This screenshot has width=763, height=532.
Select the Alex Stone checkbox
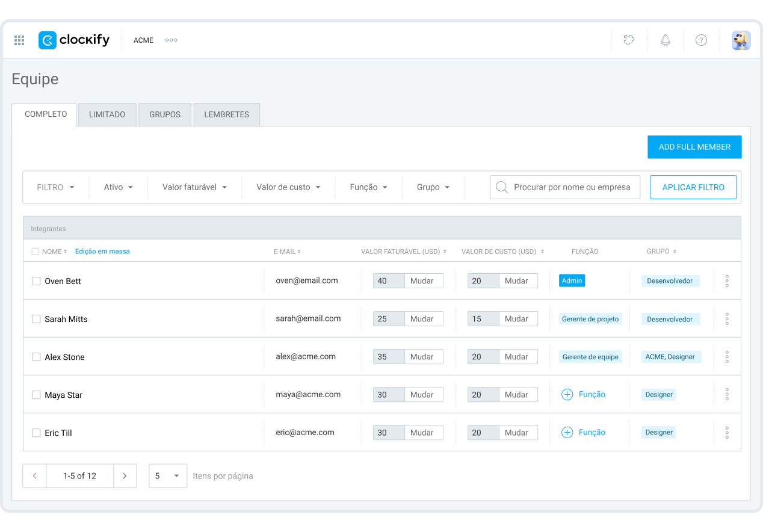tap(36, 357)
